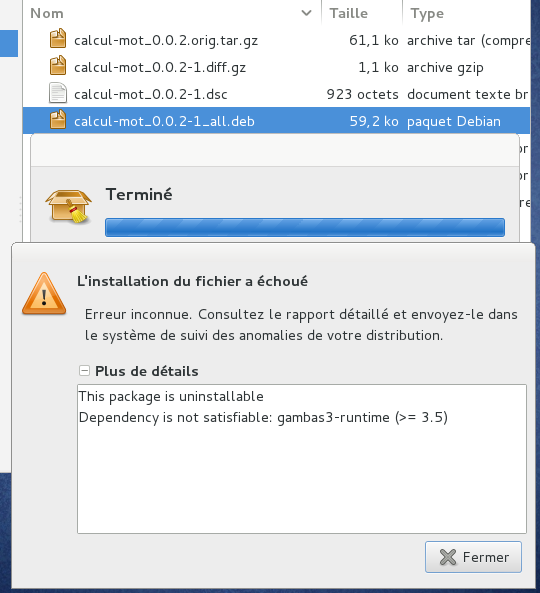Sort files by the Type column
540x593 pixels.
tap(427, 14)
